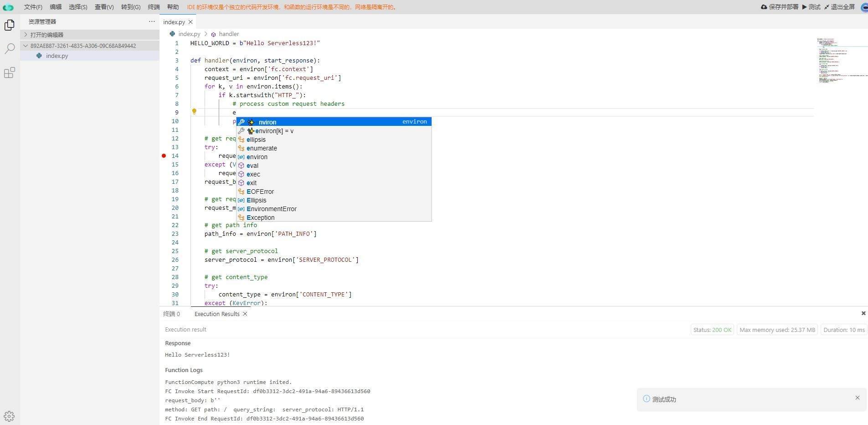Dismiss the 测试成功 notification
The image size is (868, 425).
(x=857, y=398)
